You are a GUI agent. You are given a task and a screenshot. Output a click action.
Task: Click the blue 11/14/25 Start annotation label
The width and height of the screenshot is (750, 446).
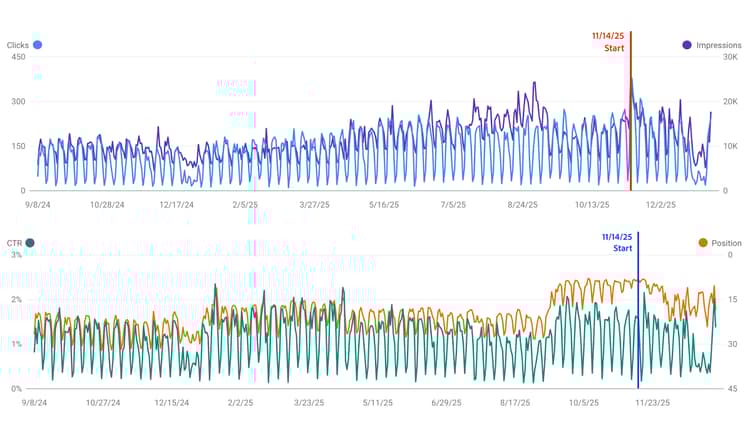(618, 242)
